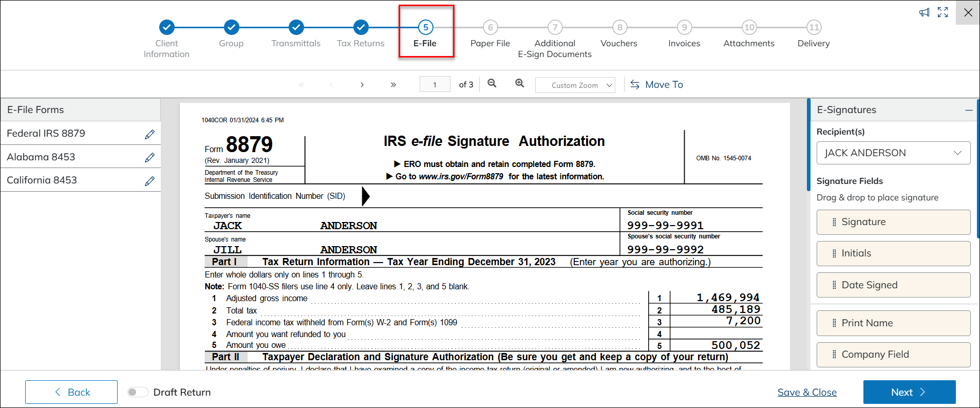Go to next page arrow
Image resolution: width=980 pixels, height=408 pixels.
pos(362,85)
